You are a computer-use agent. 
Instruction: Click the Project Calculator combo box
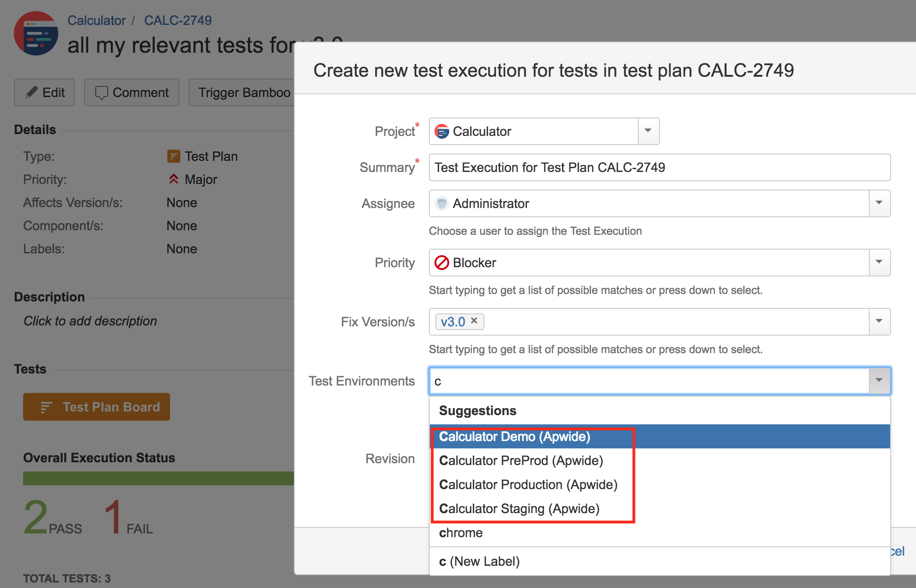(x=544, y=131)
